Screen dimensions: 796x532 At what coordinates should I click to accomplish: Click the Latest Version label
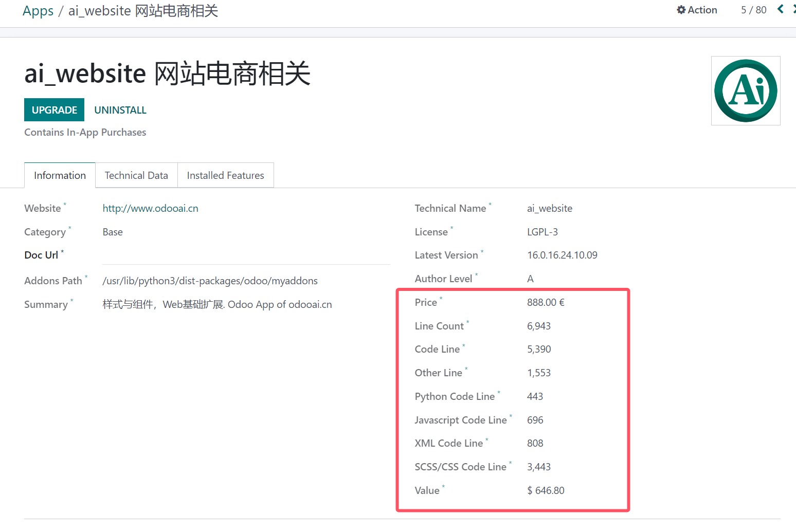446,255
